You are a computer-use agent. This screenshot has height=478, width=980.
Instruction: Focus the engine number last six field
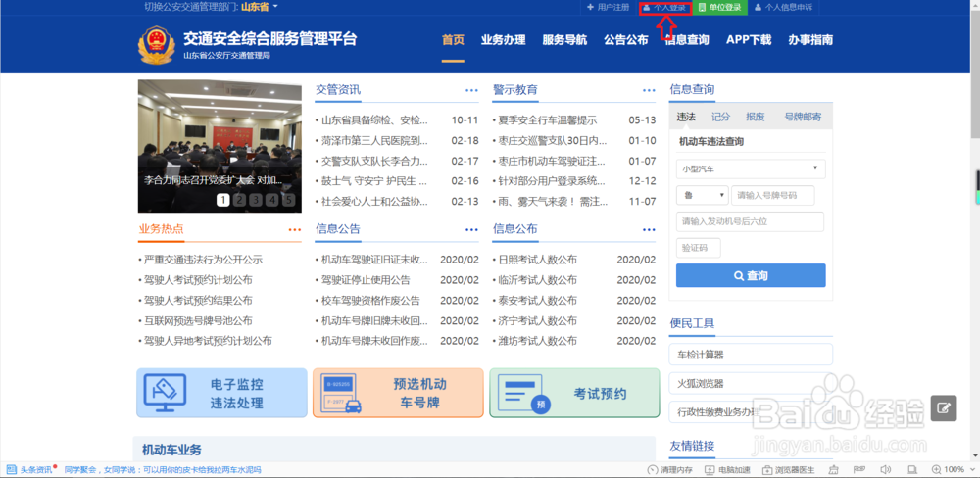[750, 221]
